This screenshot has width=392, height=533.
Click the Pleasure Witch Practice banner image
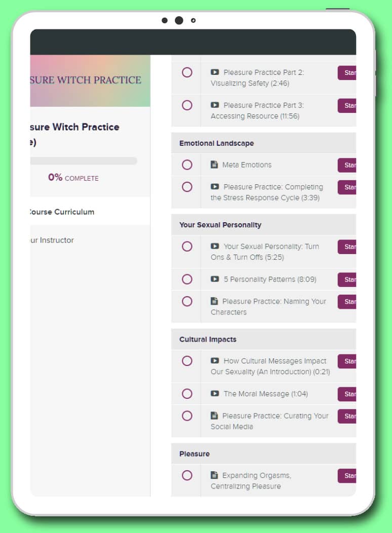tap(90, 81)
